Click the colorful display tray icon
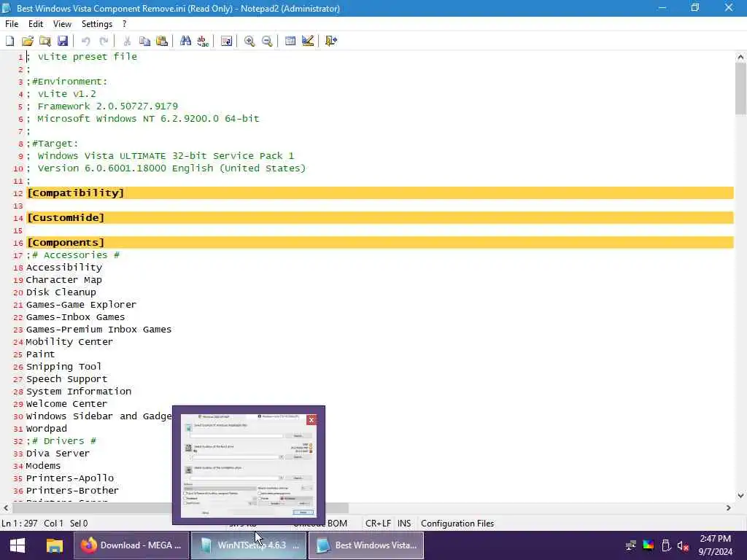The image size is (747, 560). tap(649, 545)
